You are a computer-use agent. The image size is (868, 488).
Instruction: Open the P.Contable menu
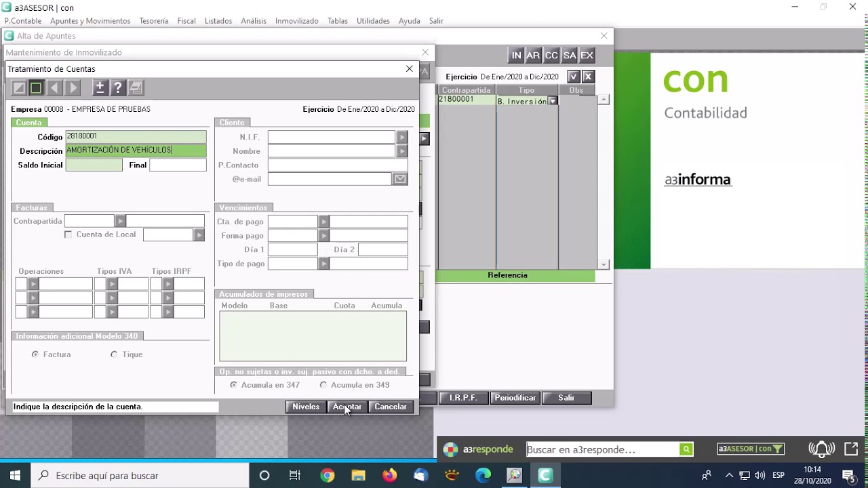point(23,21)
